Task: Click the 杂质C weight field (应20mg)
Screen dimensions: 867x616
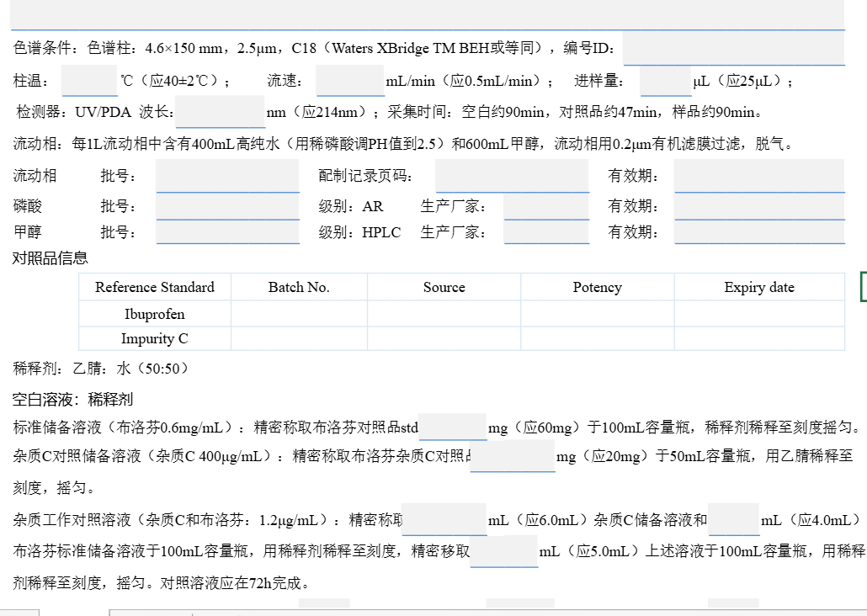Action: [513, 456]
